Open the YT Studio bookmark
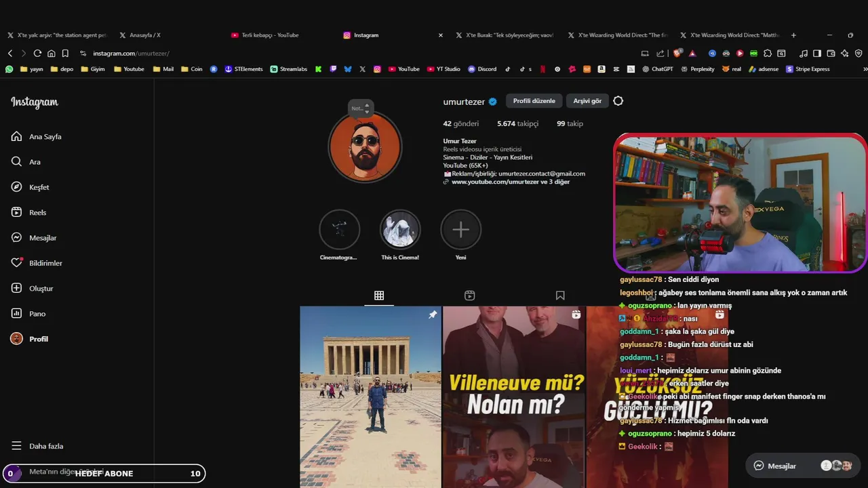Screen dimensions: 868x488 pos(443,69)
